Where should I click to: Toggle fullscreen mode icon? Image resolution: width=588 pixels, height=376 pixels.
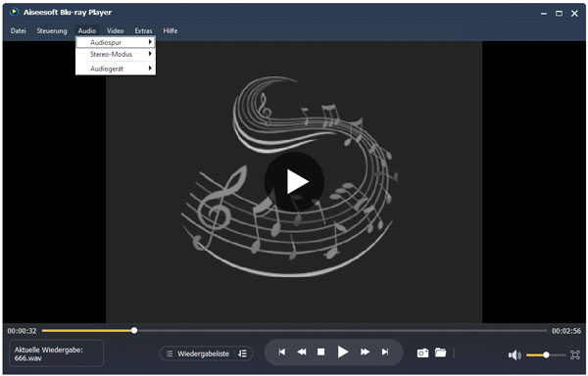[575, 354]
